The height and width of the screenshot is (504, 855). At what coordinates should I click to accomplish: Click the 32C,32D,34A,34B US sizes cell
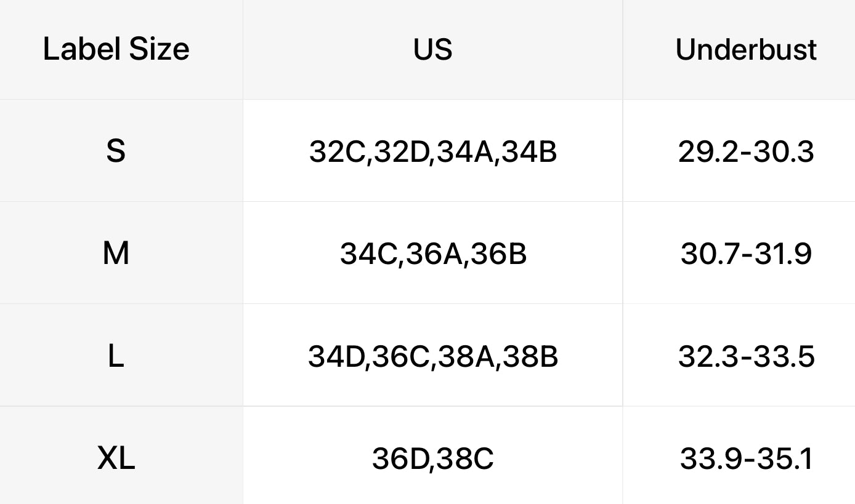tap(432, 151)
